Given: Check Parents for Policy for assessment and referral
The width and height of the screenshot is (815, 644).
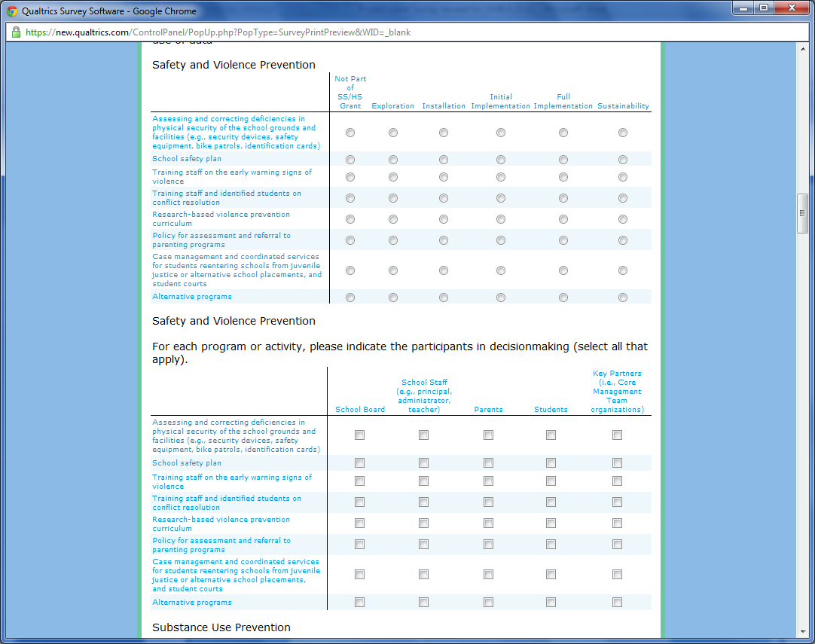Looking at the screenshot, I should tap(488, 545).
